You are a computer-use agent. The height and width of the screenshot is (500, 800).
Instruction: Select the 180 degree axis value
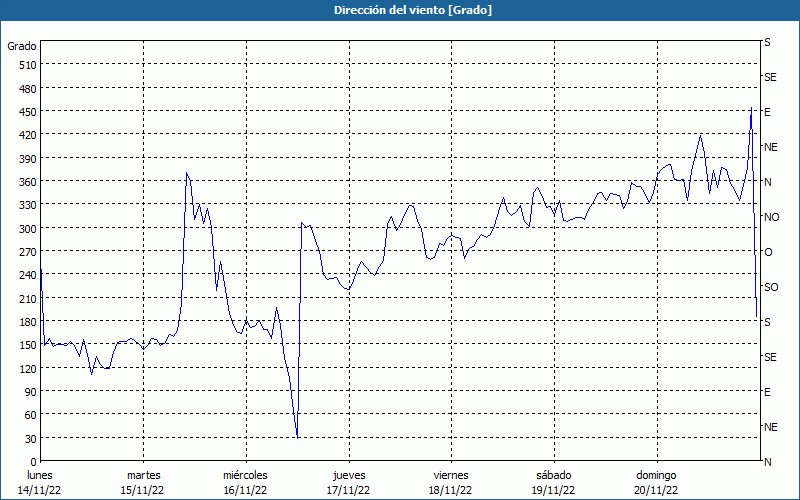pos(28,322)
